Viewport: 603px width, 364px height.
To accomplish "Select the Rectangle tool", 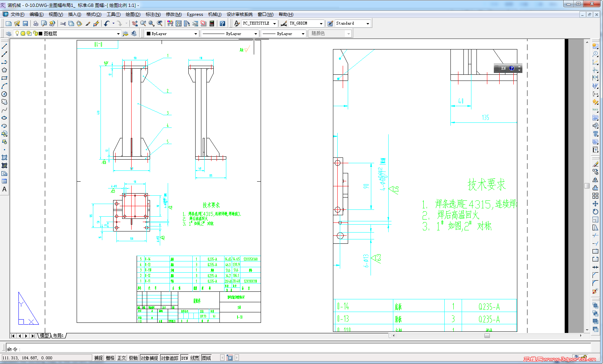I will 4,78.
